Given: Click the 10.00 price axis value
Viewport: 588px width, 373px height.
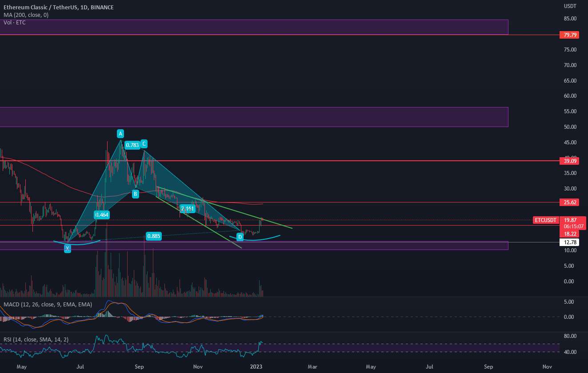Looking at the screenshot, I should click(x=570, y=250).
